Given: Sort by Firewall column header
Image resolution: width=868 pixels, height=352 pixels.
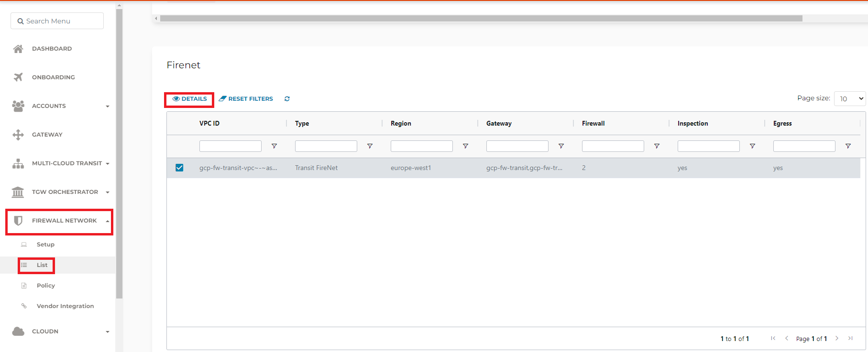Looking at the screenshot, I should (593, 123).
